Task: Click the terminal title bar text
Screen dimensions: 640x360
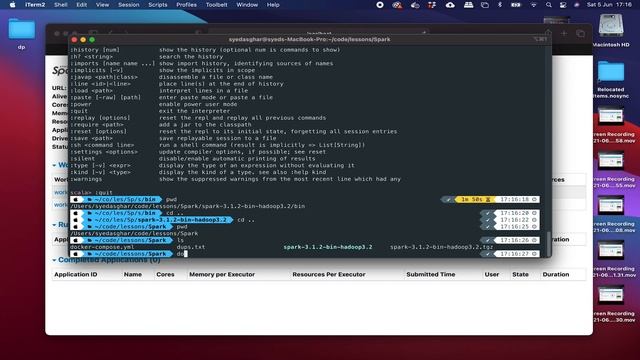Action: coord(309,40)
